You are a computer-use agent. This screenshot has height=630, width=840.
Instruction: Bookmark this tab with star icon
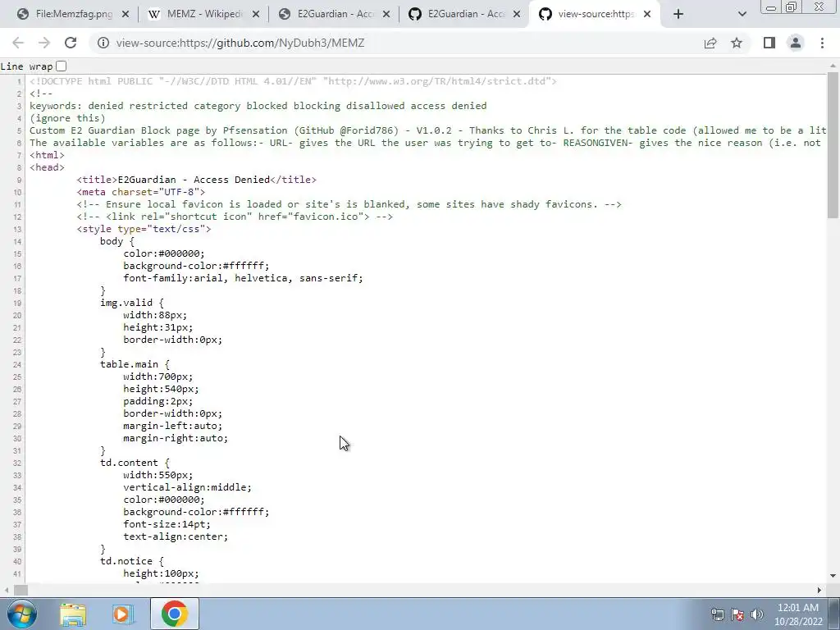(737, 43)
